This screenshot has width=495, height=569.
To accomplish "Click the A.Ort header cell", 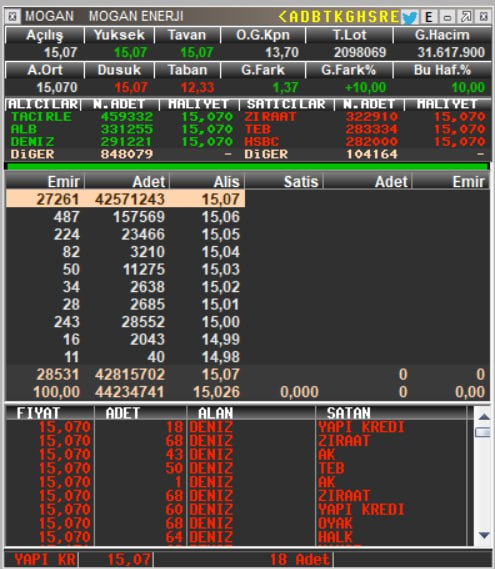I will pyautogui.click(x=45, y=70).
